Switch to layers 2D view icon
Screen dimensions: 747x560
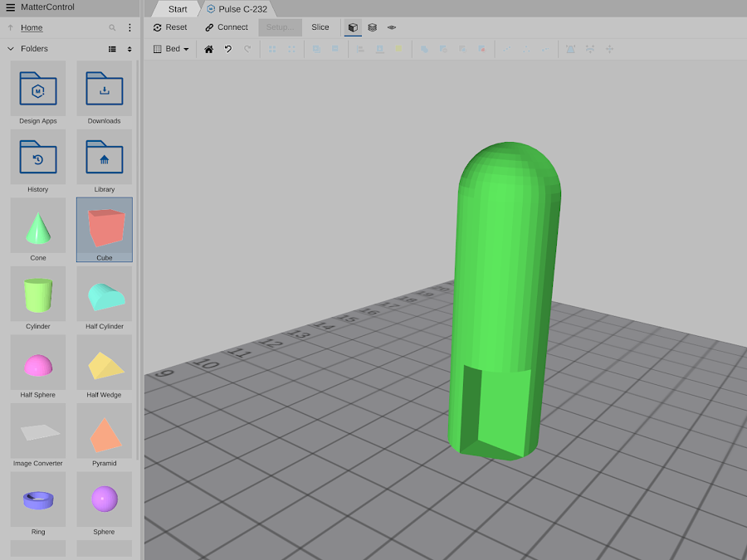coord(392,27)
